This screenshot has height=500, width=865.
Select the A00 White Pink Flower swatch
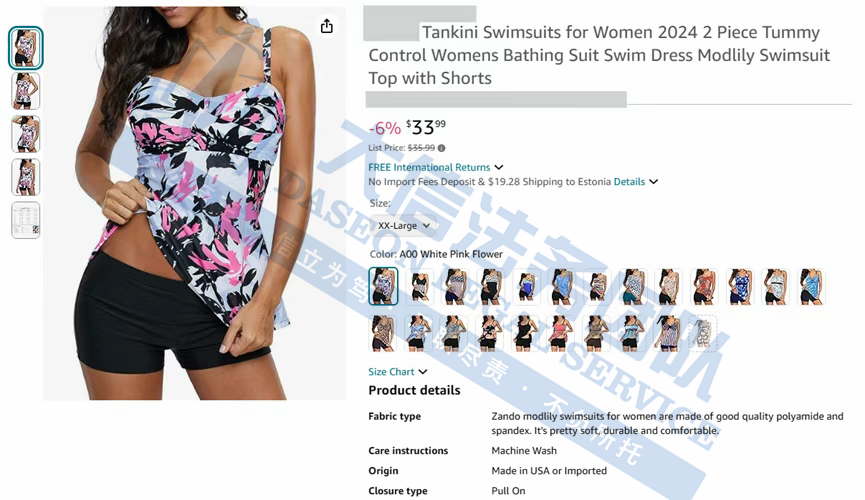pos(383,286)
